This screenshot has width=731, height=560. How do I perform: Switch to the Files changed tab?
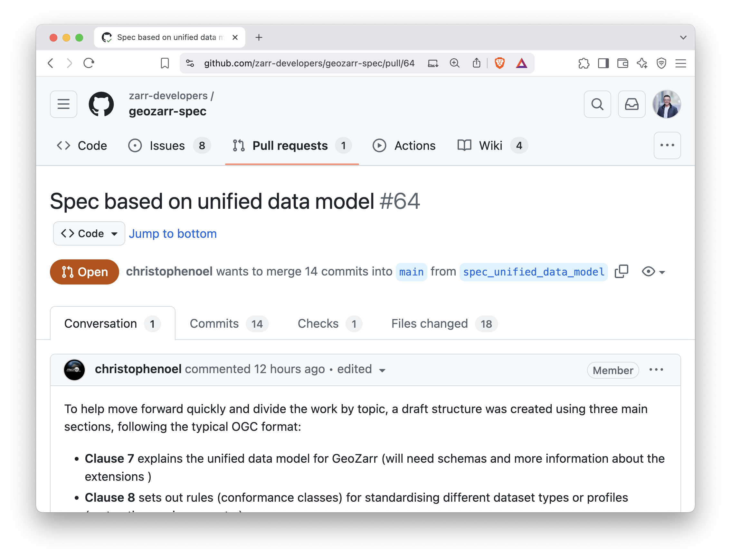(x=429, y=323)
